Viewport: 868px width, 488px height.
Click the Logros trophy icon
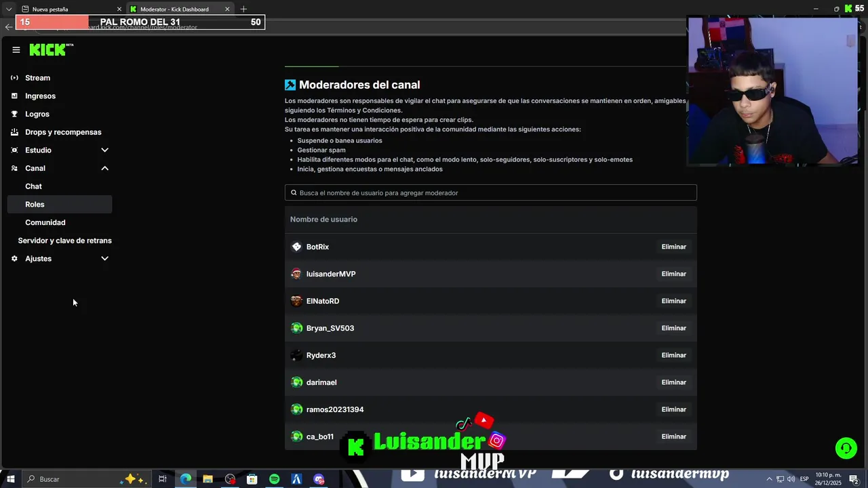14,114
